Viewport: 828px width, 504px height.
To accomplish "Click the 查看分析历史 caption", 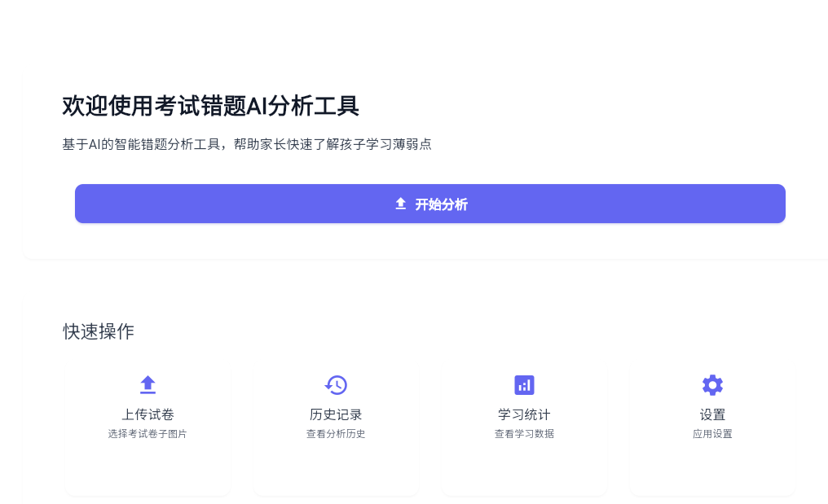I will (336, 434).
